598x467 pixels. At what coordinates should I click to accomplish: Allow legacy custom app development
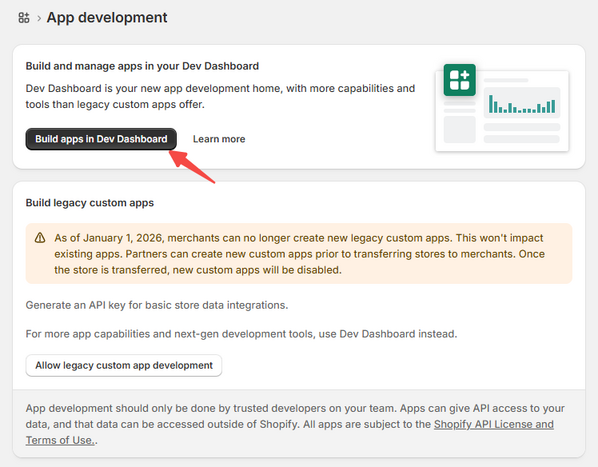click(124, 365)
